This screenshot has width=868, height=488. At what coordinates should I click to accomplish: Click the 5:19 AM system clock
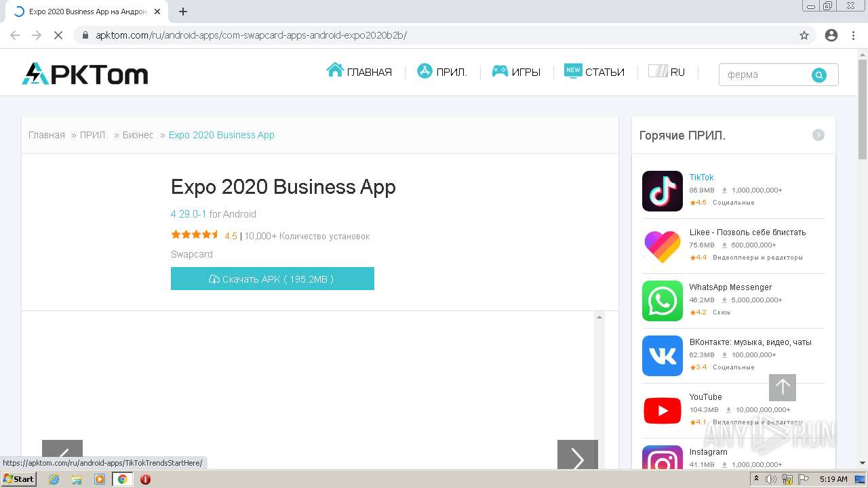833,479
